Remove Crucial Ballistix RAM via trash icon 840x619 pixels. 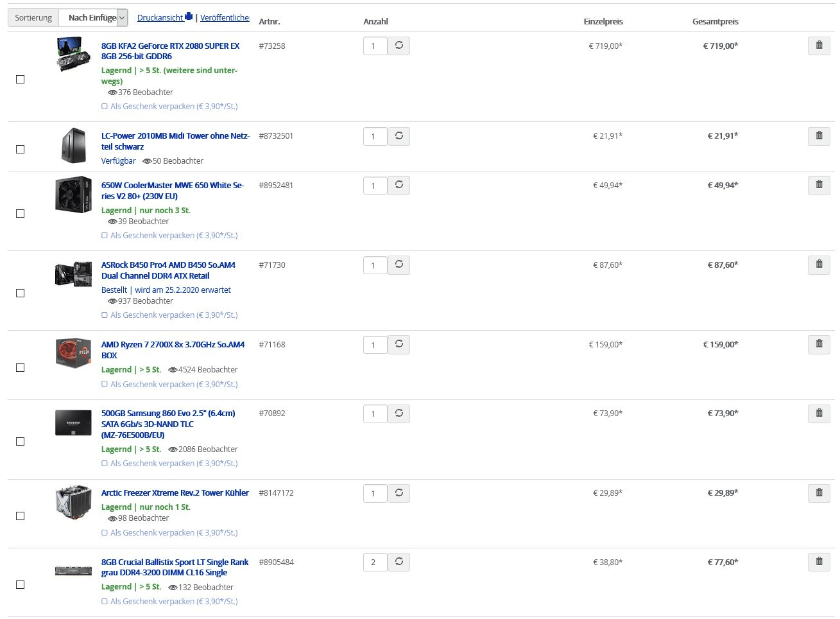819,562
